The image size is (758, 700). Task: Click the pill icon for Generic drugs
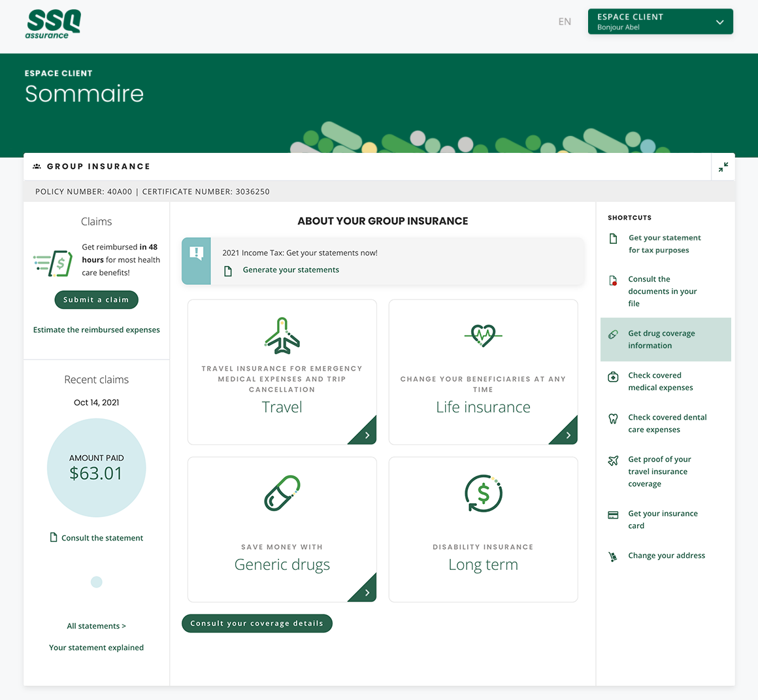coord(282,493)
